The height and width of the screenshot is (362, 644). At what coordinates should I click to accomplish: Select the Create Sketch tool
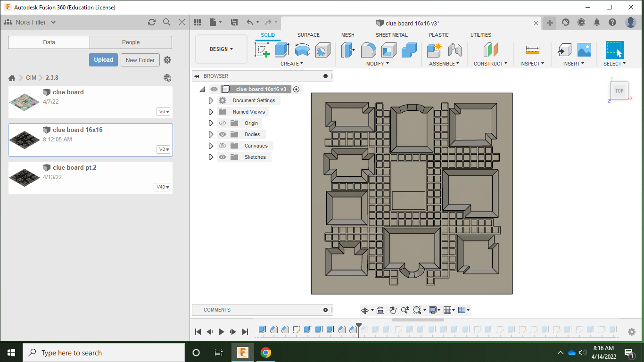click(262, 50)
